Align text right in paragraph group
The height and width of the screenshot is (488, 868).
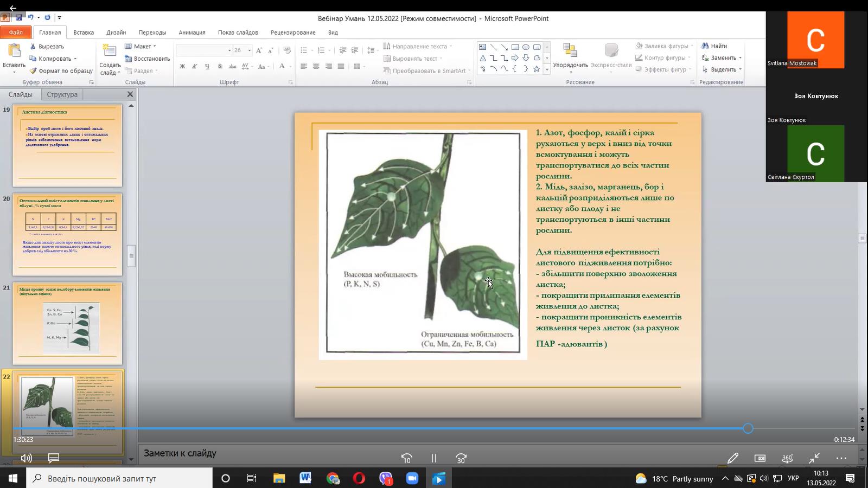tap(329, 66)
